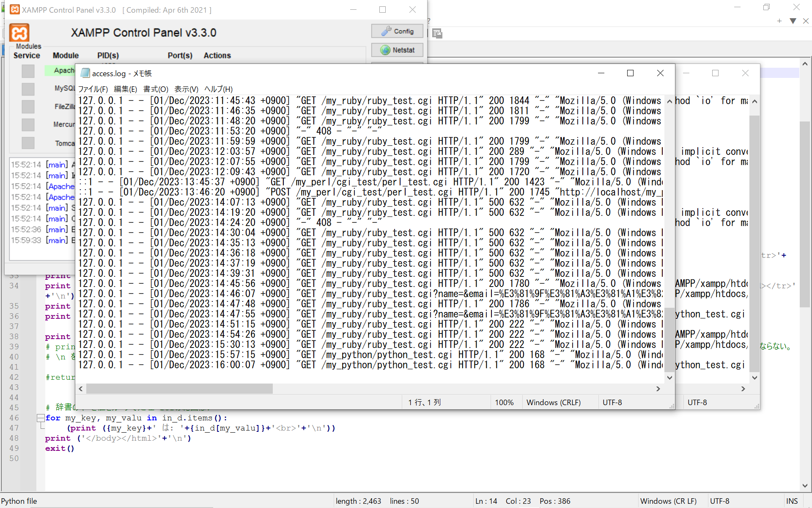Click line number 50 in the editor margin
The width and height of the screenshot is (812, 508).
point(14,458)
